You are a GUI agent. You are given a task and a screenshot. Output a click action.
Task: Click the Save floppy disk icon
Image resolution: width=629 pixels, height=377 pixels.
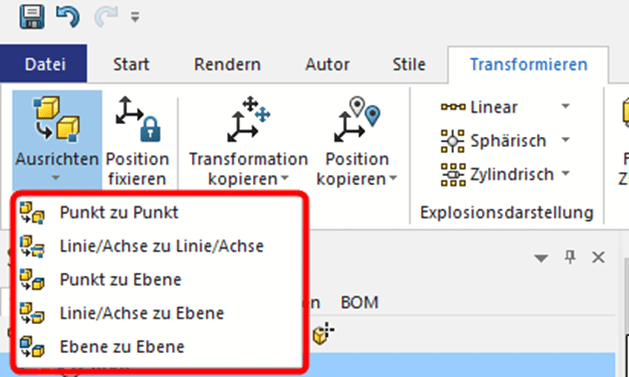click(32, 17)
